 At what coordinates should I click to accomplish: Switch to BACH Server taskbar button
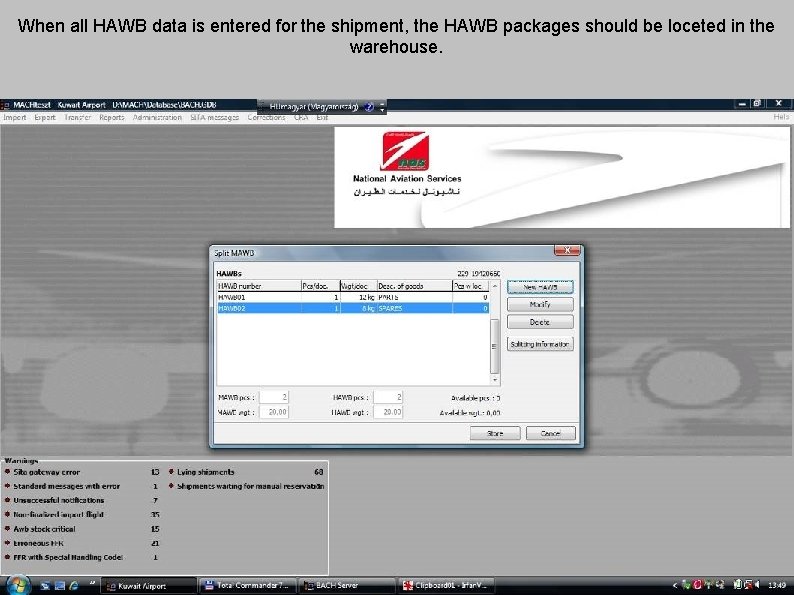pyautogui.click(x=347, y=586)
